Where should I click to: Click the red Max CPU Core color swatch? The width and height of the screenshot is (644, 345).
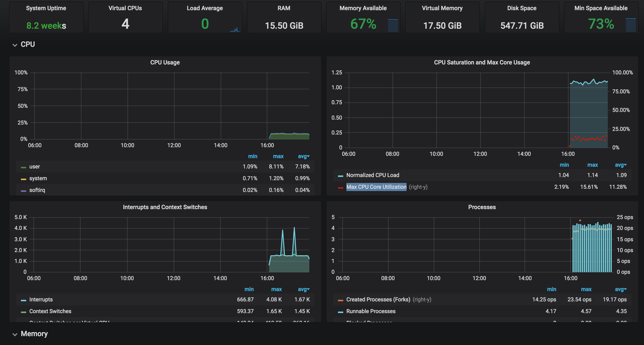(x=340, y=187)
